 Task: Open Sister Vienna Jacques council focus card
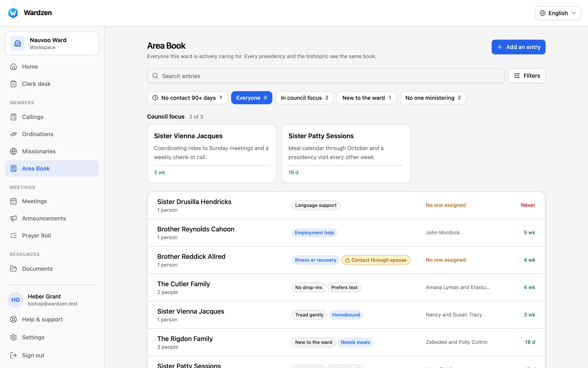click(211, 153)
